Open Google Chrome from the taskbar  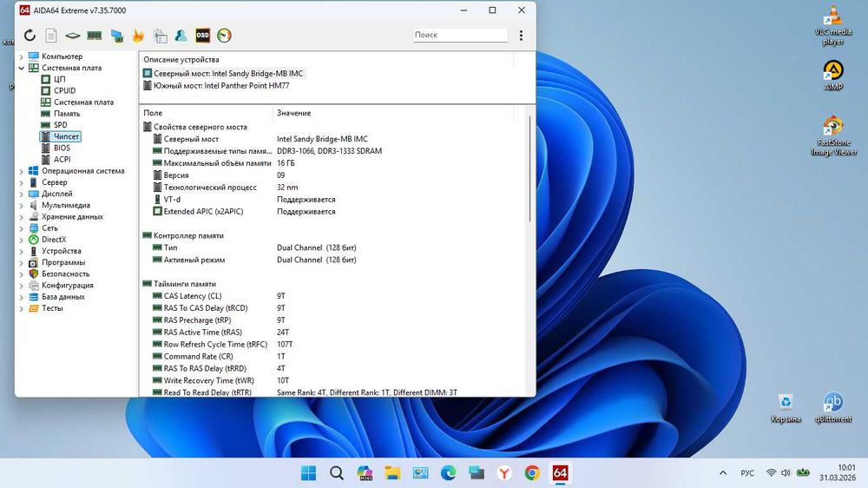[532, 473]
